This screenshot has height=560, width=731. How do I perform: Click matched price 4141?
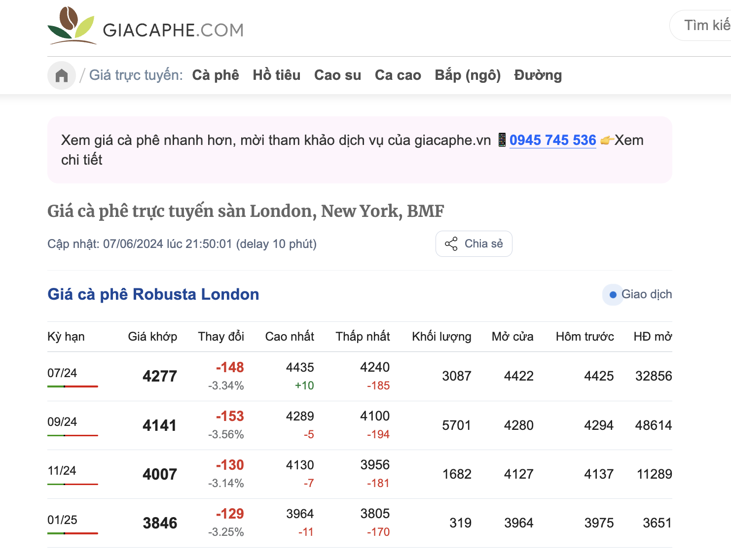point(160,425)
